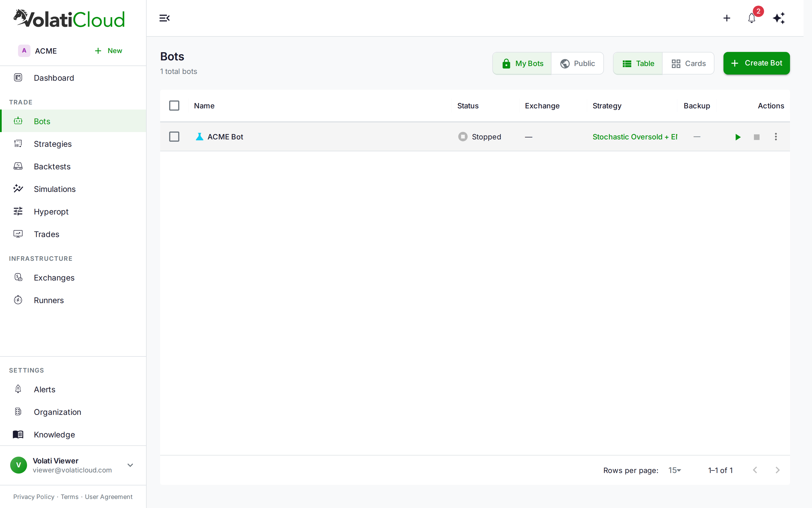Sort by the Name column header
This screenshot has width=812, height=508.
coord(204,106)
